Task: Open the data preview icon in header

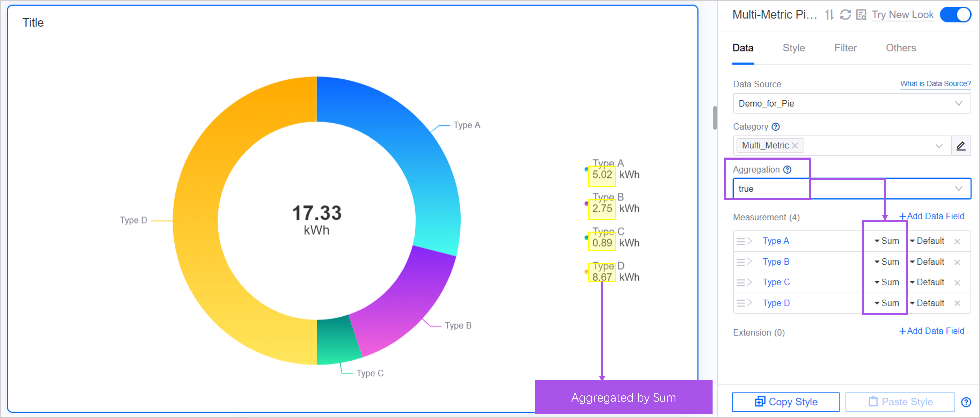Action: 861,15
